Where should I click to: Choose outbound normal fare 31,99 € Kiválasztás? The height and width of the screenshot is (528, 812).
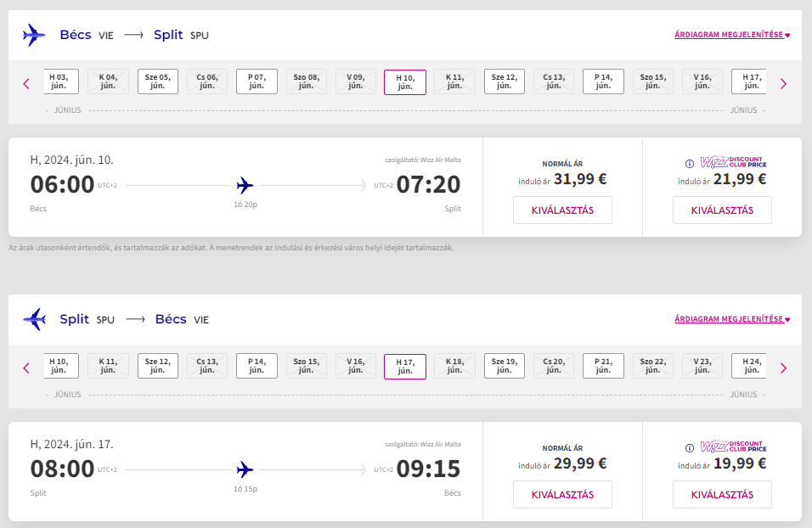point(562,211)
